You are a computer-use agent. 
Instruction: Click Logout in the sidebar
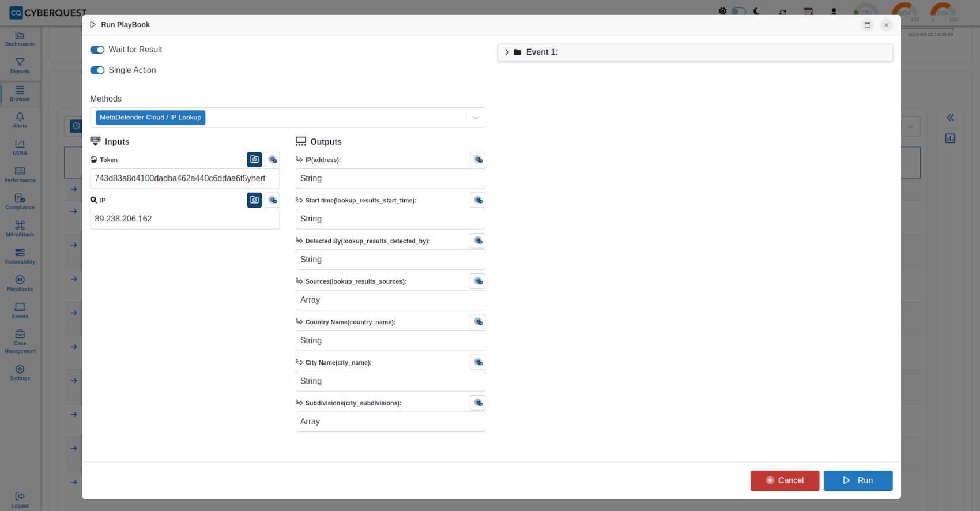coord(20,500)
